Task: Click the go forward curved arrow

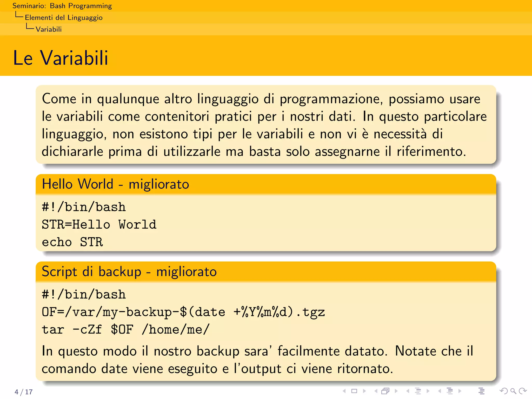Action: pyautogui.click(x=523, y=391)
